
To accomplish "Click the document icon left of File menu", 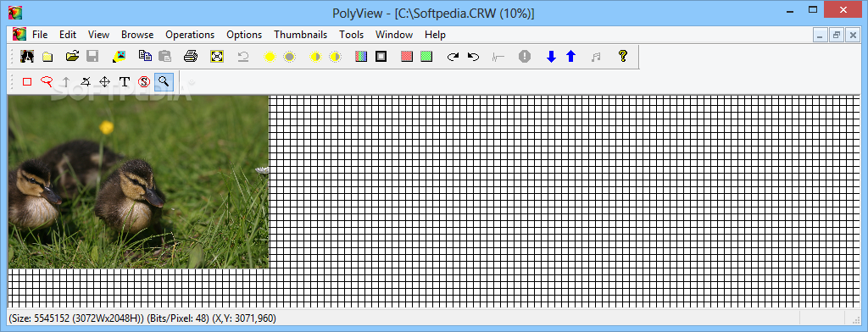I will [x=19, y=35].
